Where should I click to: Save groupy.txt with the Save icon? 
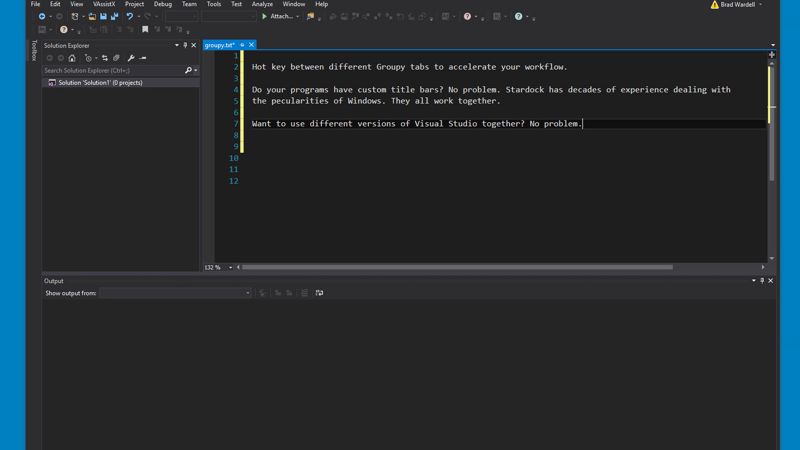(x=103, y=16)
